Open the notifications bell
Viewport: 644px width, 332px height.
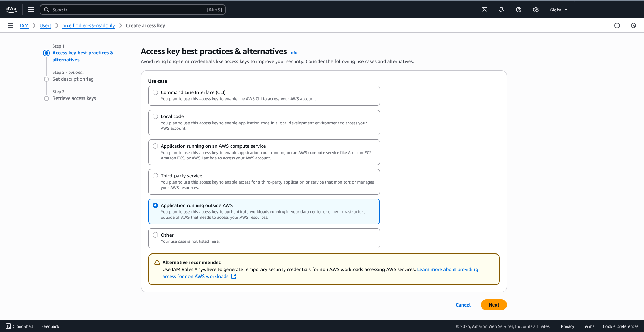[501, 10]
